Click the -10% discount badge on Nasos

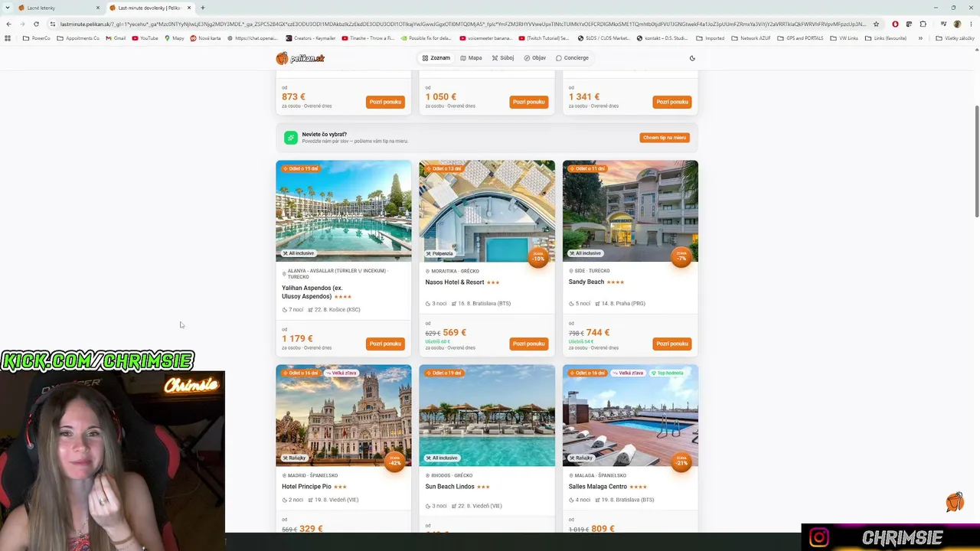(538, 257)
